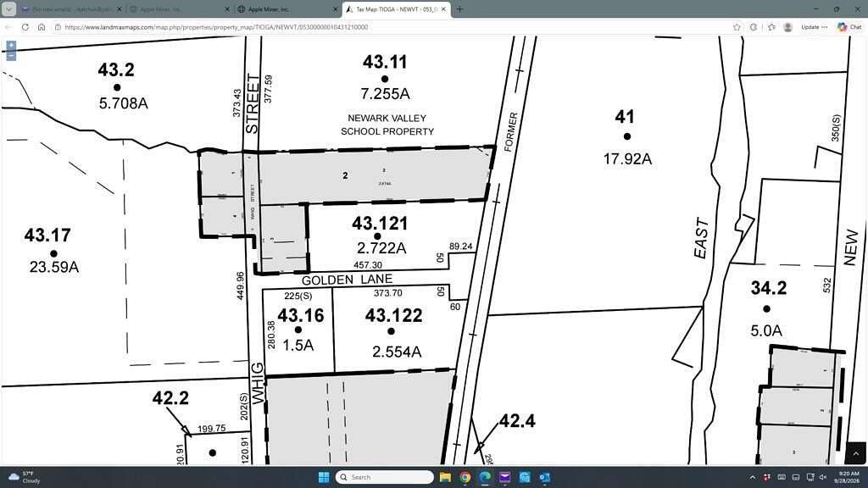Click the muted volume icon in tray
This screenshot has width=868, height=488.
click(x=823, y=477)
